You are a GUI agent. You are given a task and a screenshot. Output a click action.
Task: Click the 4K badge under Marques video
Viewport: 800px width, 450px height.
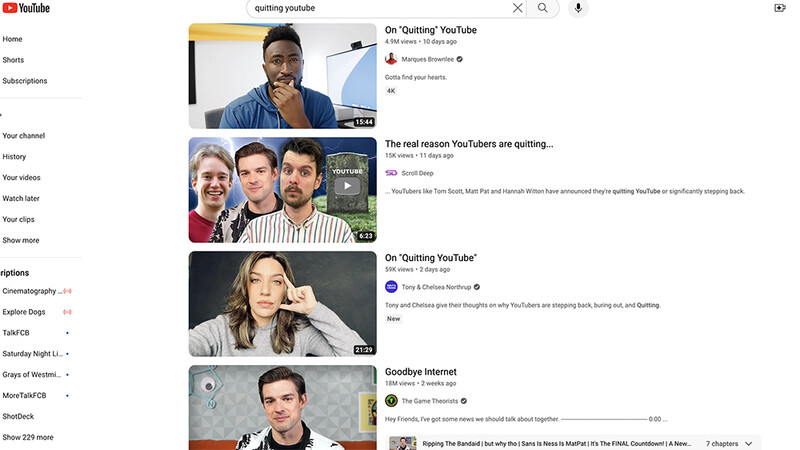tap(391, 91)
